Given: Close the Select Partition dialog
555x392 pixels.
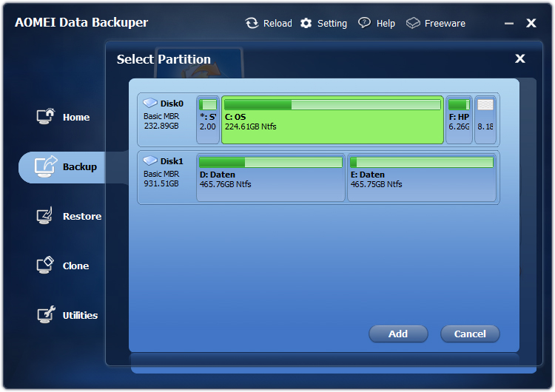Looking at the screenshot, I should click(x=520, y=58).
